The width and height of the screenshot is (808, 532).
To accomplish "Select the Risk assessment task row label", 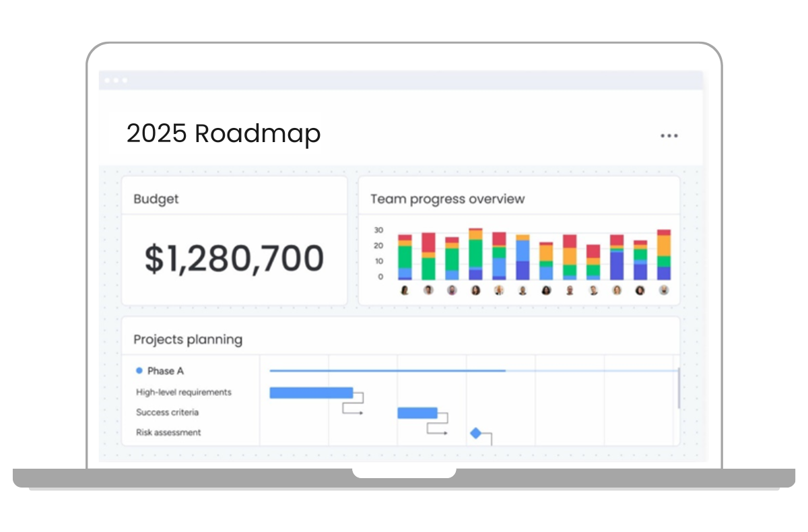I will (168, 432).
